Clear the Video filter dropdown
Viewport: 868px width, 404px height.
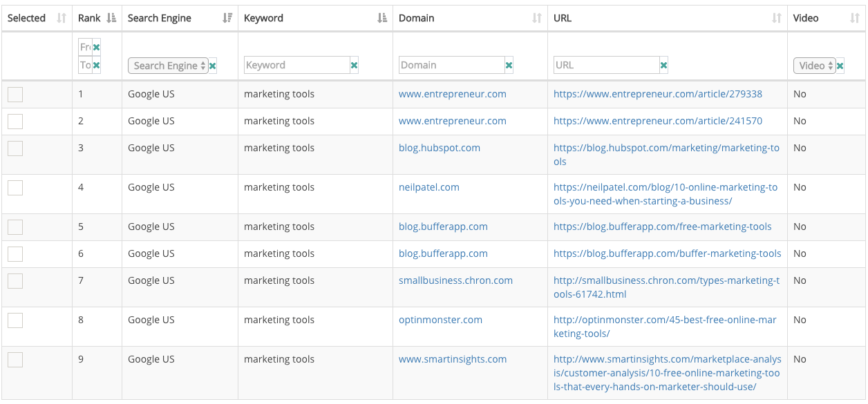[840, 66]
